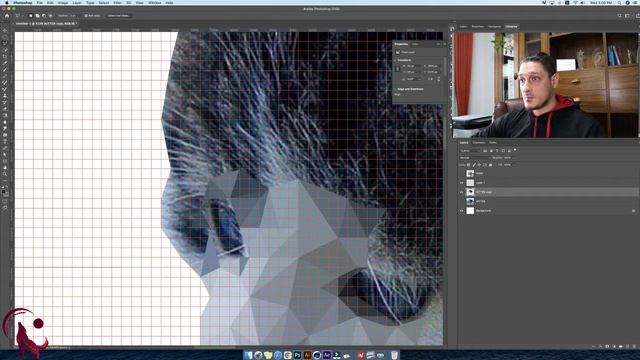Image resolution: width=640 pixels, height=360 pixels.
Task: Open the layer Kind filter dropdown
Action: (x=470, y=151)
